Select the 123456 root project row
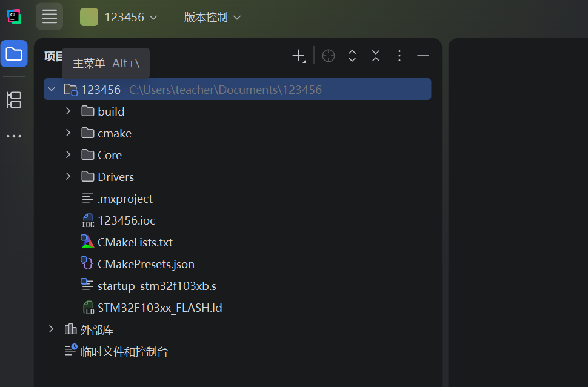This screenshot has width=588, height=387. point(238,89)
